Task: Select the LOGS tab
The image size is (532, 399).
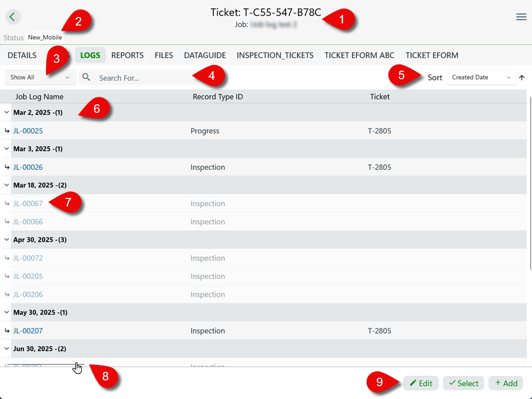Action: point(90,55)
